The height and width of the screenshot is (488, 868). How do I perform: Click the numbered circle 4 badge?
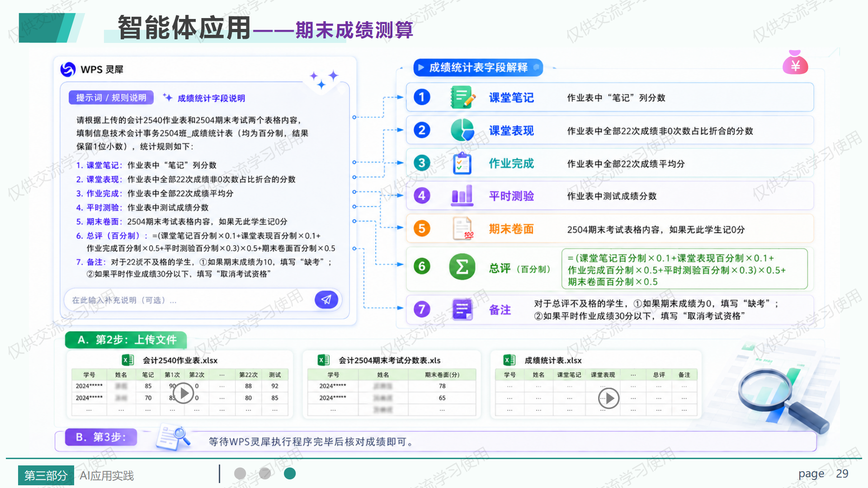(x=422, y=196)
